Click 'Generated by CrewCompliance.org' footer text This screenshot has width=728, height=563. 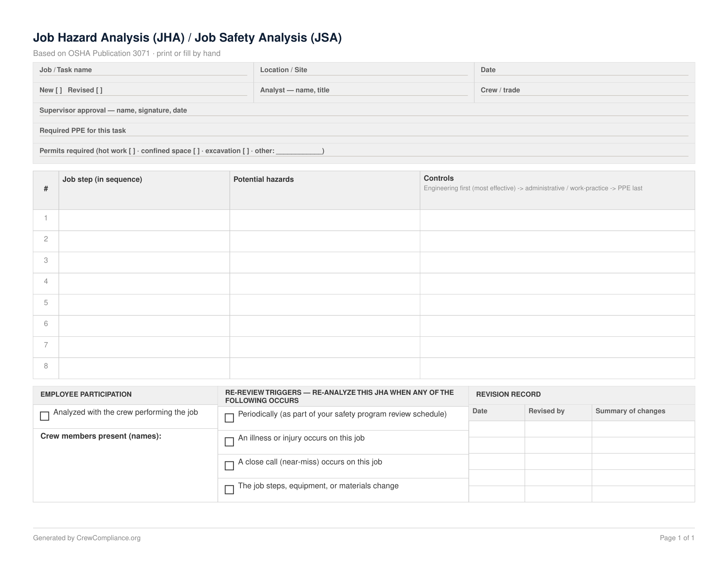click(x=87, y=538)
